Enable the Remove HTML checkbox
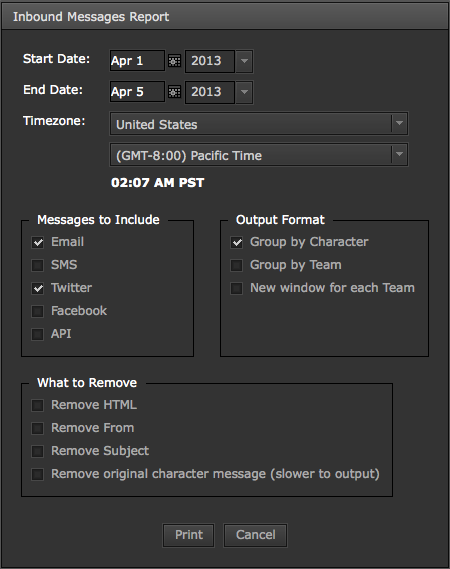This screenshot has height=569, width=450. 38,405
